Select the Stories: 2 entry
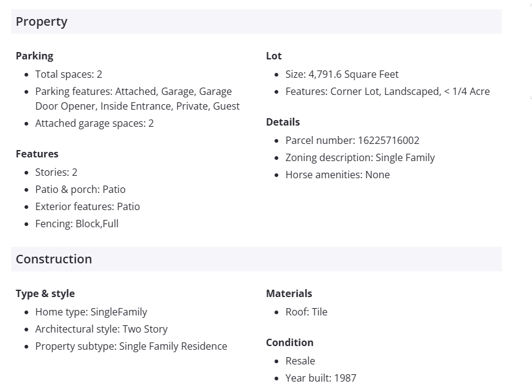This screenshot has height=392, width=532. pyautogui.click(x=56, y=172)
